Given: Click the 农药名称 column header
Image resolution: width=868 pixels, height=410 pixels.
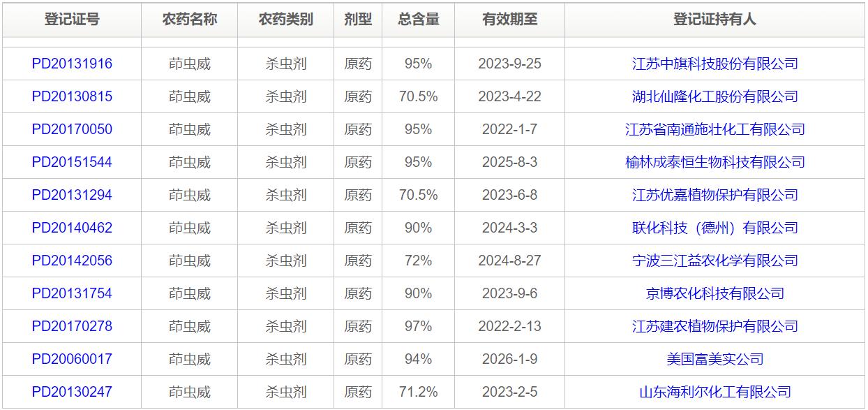Looking at the screenshot, I should click(x=189, y=20).
